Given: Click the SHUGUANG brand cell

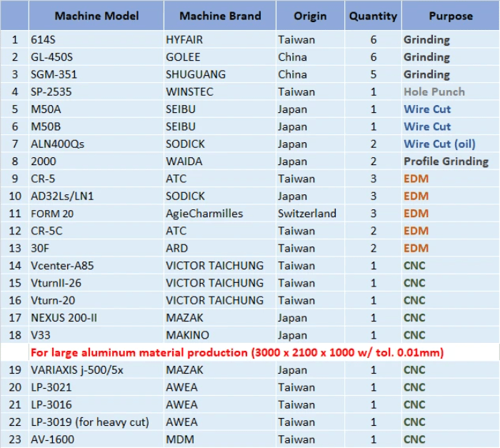Looking at the screenshot, I should point(220,74).
